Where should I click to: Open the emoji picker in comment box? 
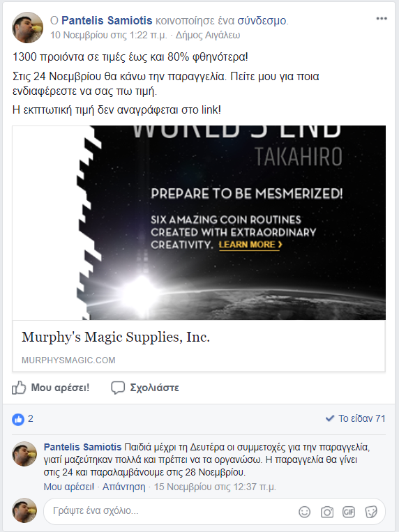(x=304, y=512)
